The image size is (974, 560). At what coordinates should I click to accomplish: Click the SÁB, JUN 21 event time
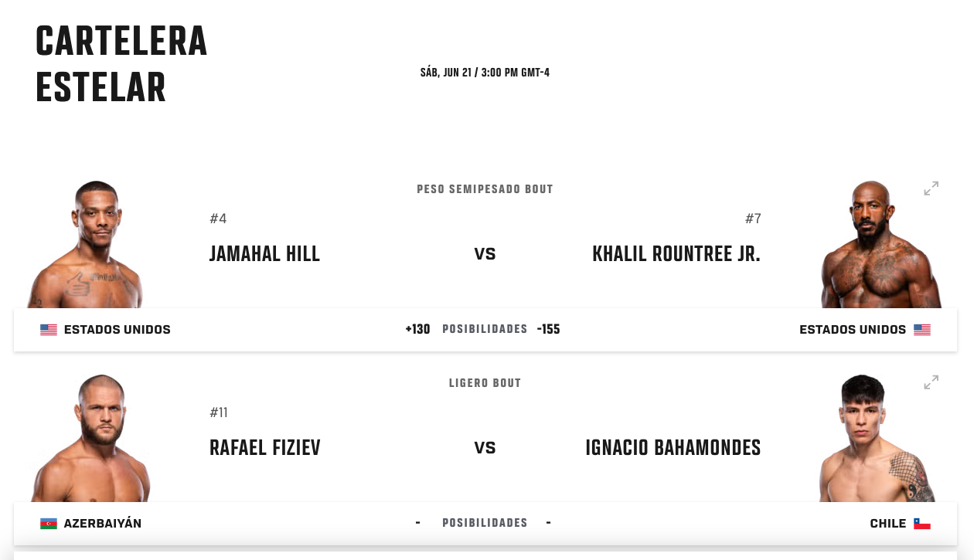tap(485, 73)
